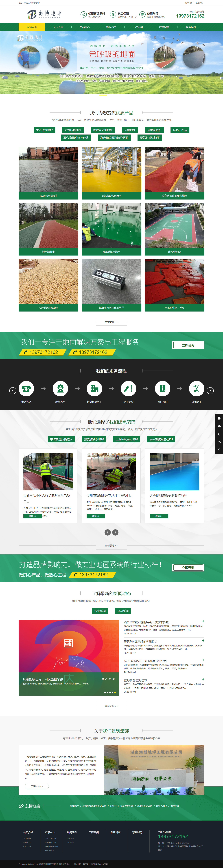Switch to the 公司新闻 news tab
This screenshot has width=223, height=868.
[123, 611]
